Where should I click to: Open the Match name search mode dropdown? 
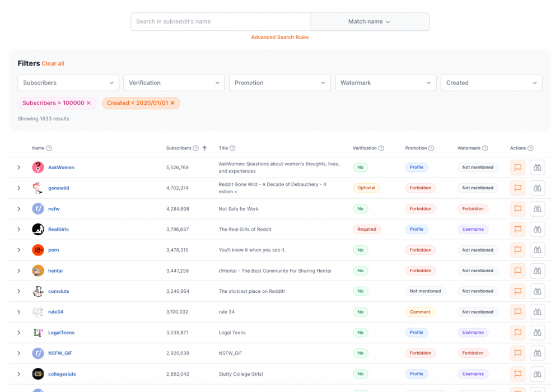click(x=370, y=22)
